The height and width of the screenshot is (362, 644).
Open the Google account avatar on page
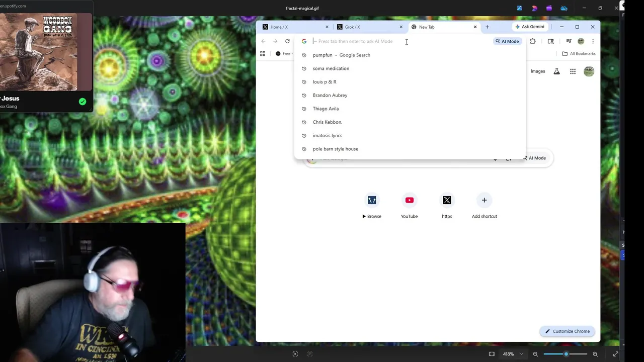coord(589,71)
